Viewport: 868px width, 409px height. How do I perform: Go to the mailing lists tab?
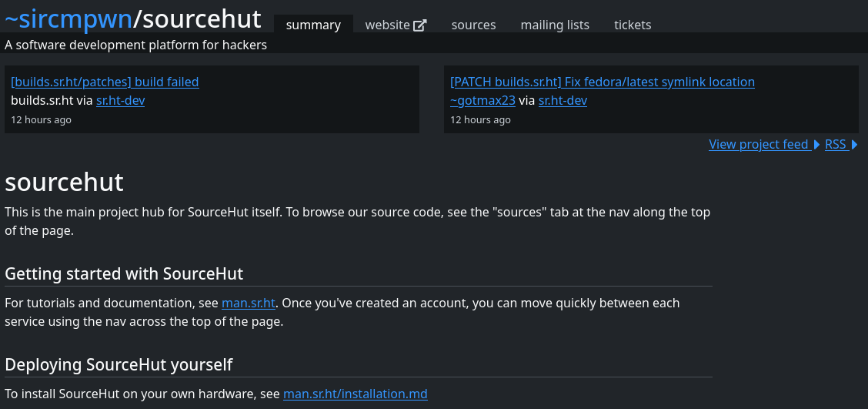(555, 25)
